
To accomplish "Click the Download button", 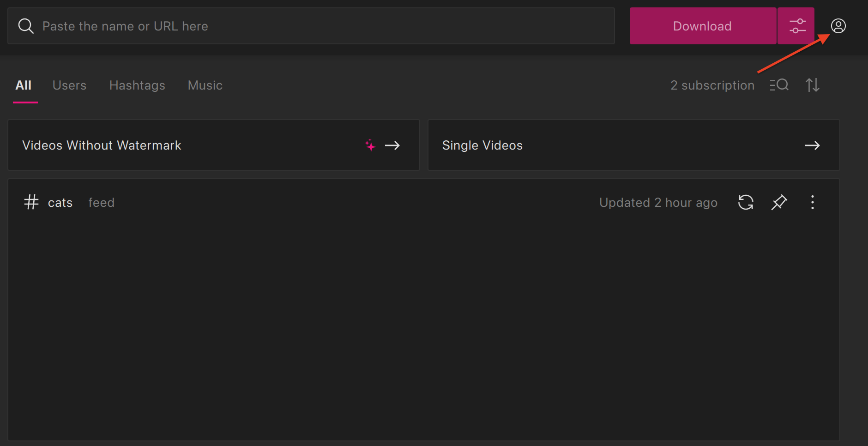I will pos(702,26).
